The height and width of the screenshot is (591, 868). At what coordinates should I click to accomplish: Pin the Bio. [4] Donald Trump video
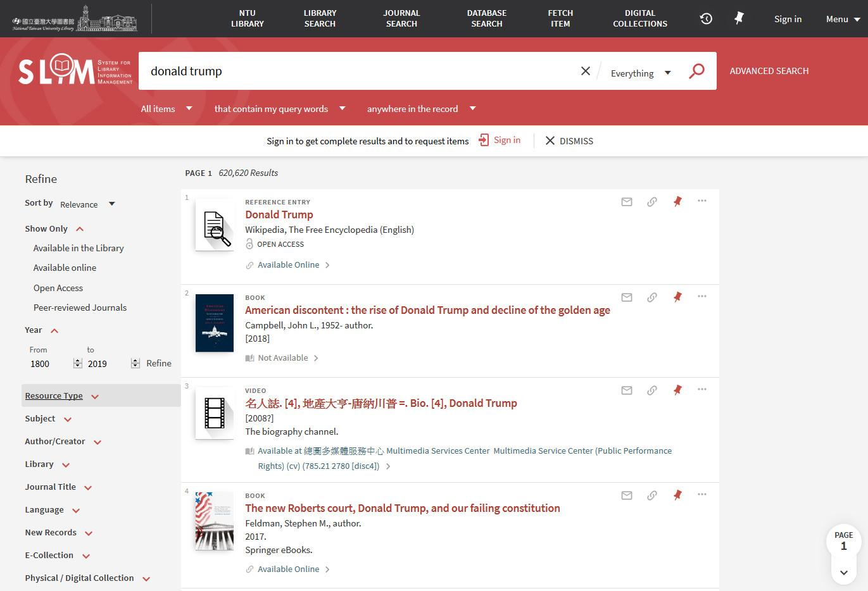tap(677, 390)
